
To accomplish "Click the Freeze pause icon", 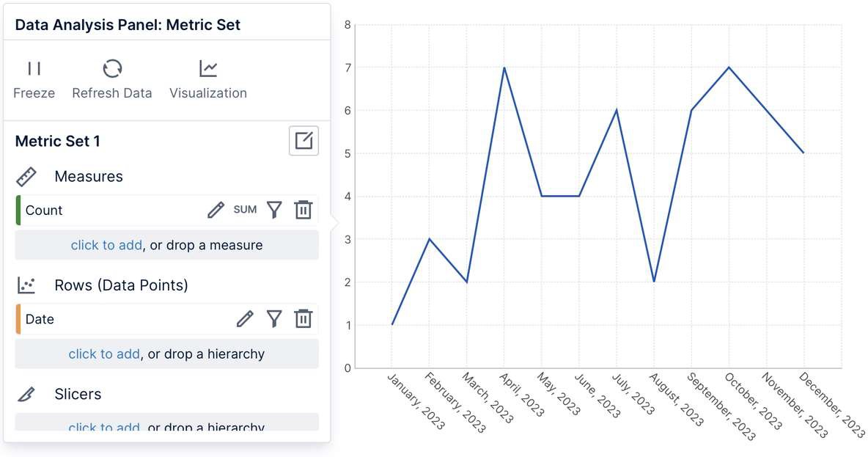I will click(34, 69).
